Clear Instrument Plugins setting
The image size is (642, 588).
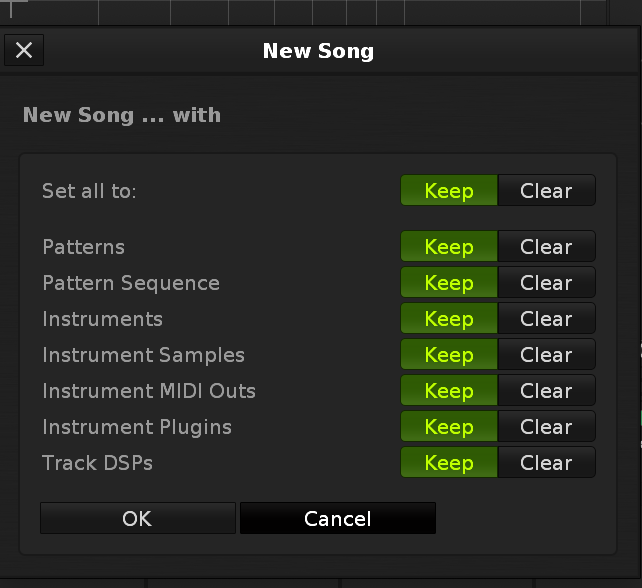tap(546, 427)
